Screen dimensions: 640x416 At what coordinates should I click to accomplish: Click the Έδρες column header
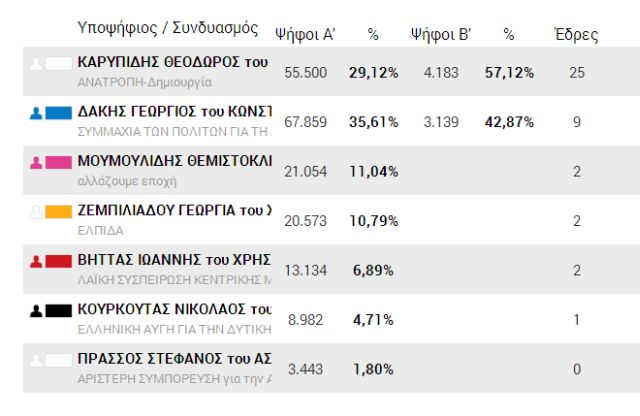pyautogui.click(x=576, y=35)
